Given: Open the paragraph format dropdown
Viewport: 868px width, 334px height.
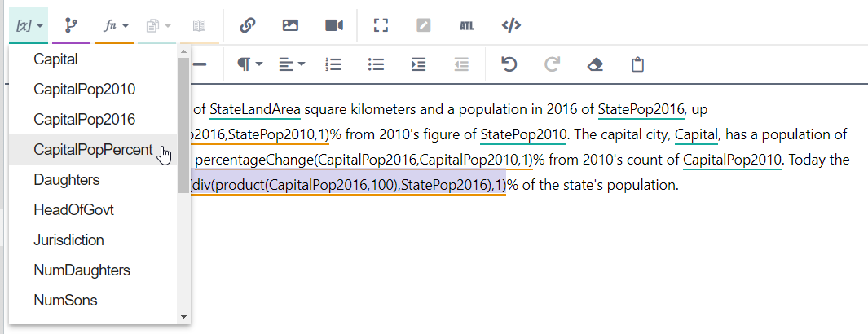Looking at the screenshot, I should pos(249,64).
